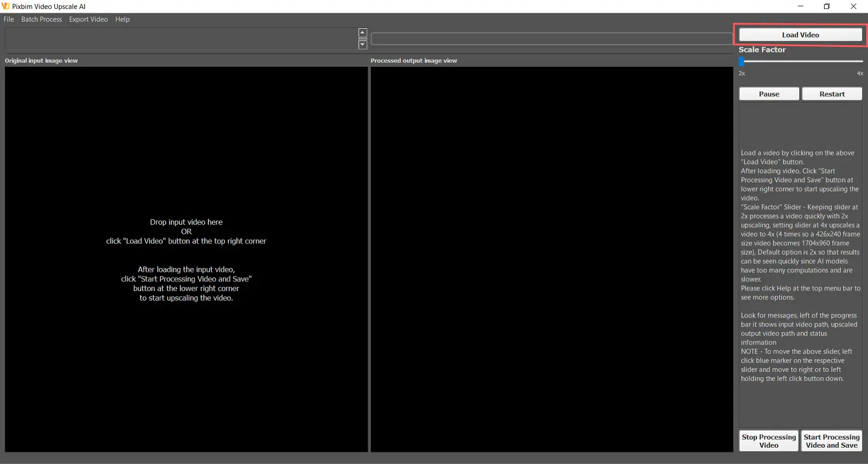
Task: Click Start Processing Video and Save
Action: [831, 441]
